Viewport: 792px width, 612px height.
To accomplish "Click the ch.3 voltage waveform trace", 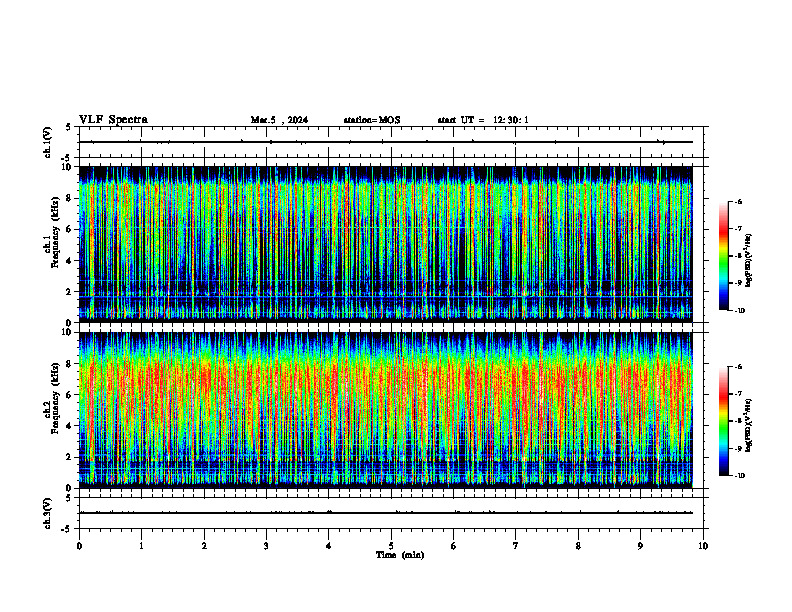I will pyautogui.click(x=386, y=513).
